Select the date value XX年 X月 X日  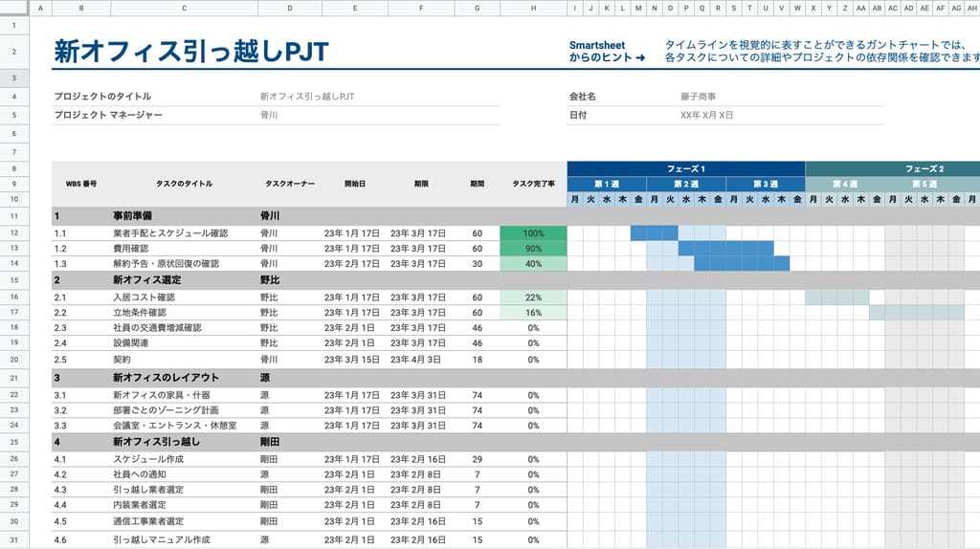point(706,115)
